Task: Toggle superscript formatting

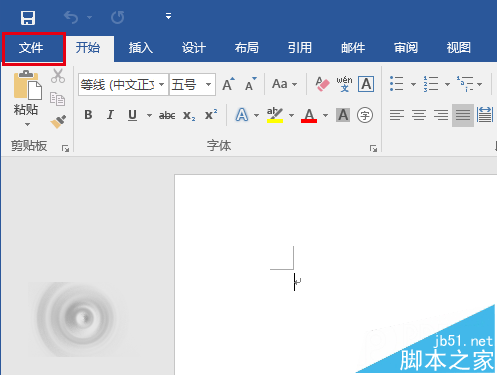Action: (211, 114)
